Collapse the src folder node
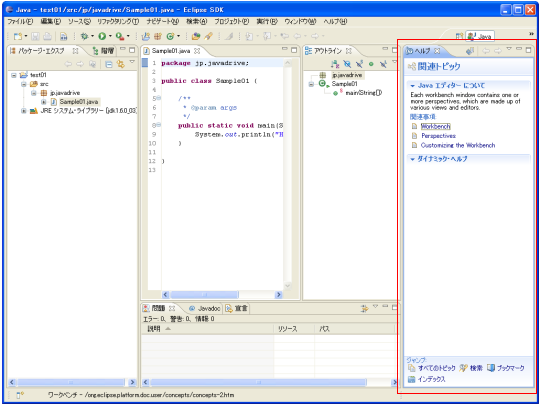The height and width of the screenshot is (405, 540). 23,84
